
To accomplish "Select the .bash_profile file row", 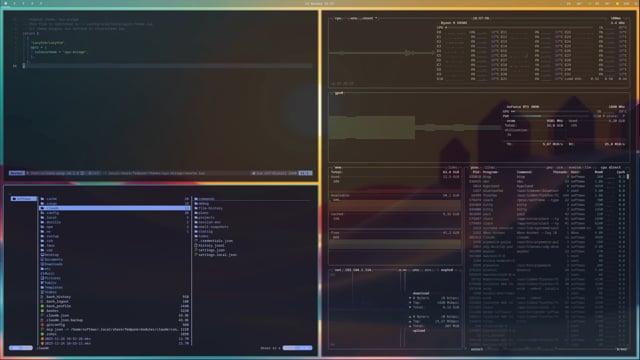I will 115,306.
